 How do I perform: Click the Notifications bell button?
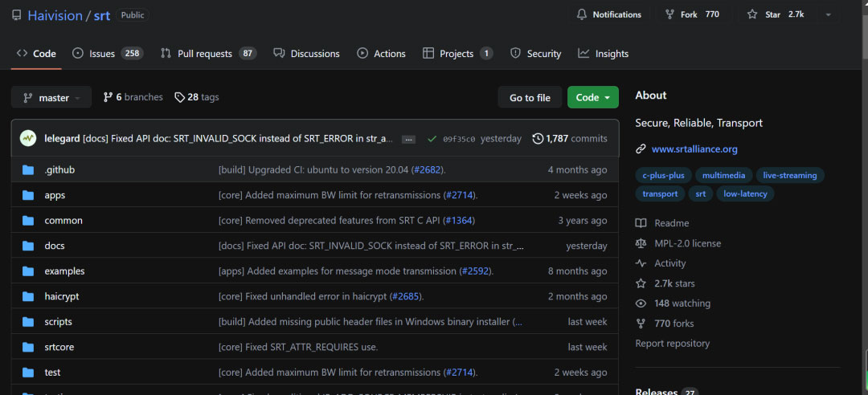(609, 14)
